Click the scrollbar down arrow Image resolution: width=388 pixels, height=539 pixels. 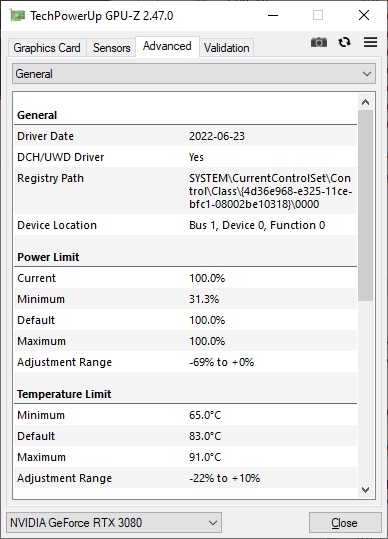click(x=366, y=490)
